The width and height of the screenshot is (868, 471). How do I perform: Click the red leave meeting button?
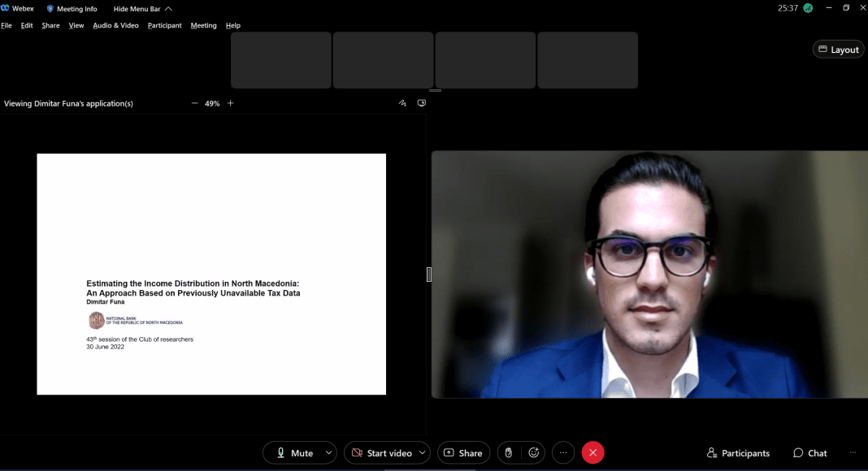(593, 453)
